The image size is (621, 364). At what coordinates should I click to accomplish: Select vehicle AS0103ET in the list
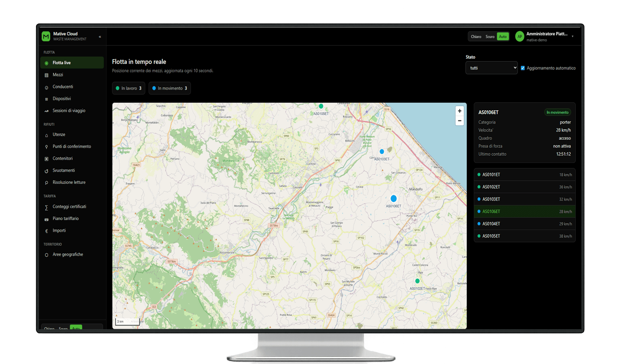tap(524, 199)
